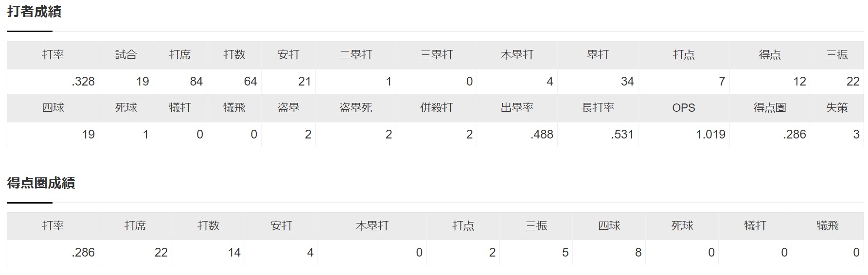Click the 盗塁死 column header
868x275 pixels.
(355, 108)
